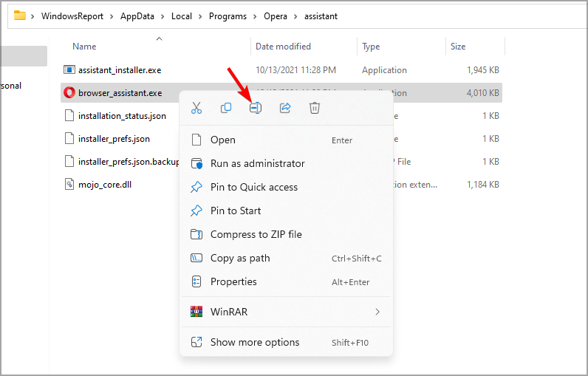Sort by the Type column header
Viewport: 588px width, 376px height.
coord(371,47)
